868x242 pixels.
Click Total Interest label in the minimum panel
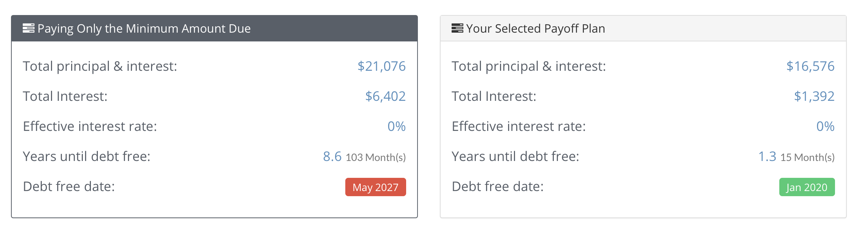[65, 96]
